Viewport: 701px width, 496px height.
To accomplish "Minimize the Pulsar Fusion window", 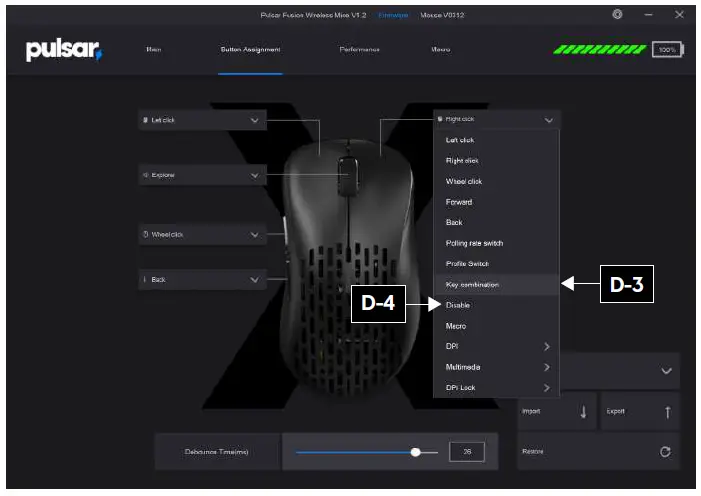I will pos(648,15).
